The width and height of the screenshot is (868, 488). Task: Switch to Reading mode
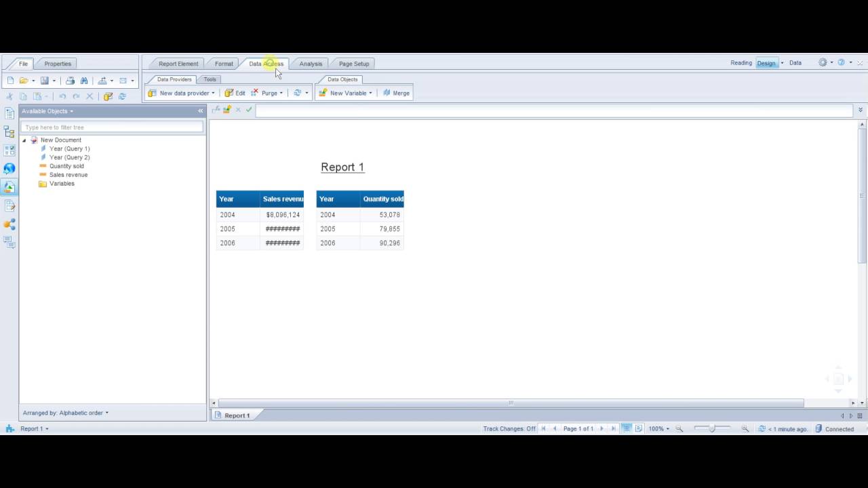click(741, 63)
